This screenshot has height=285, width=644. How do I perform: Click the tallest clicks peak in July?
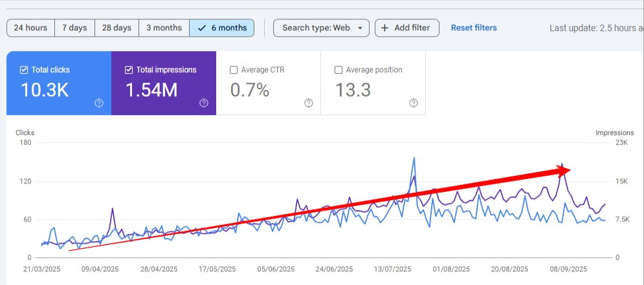(x=414, y=158)
